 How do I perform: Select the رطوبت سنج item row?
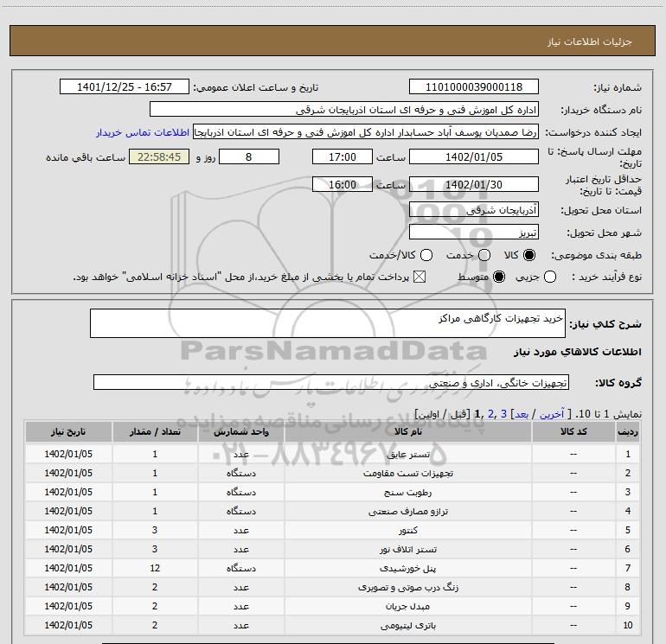(332, 492)
